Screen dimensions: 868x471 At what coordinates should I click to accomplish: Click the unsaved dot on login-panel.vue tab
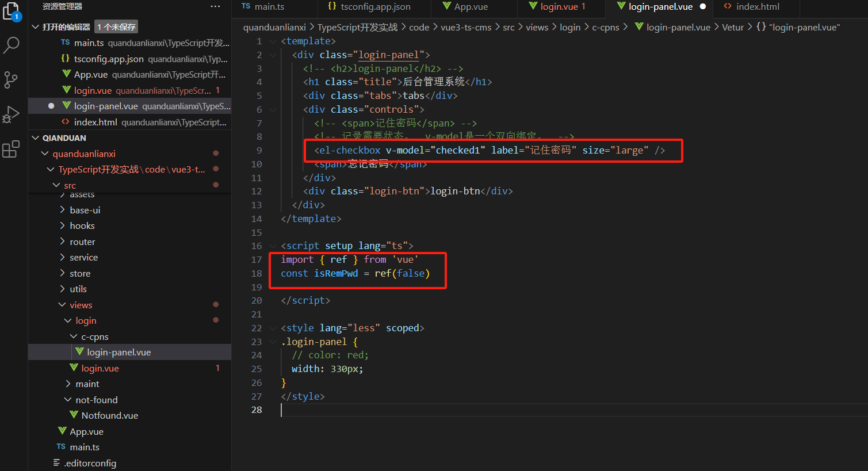coord(702,7)
